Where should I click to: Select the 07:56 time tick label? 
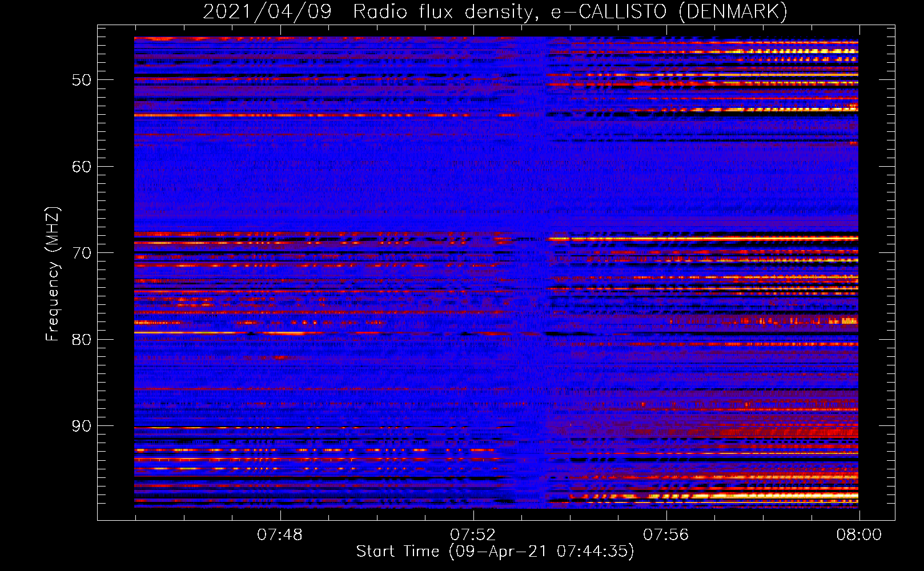click(666, 535)
